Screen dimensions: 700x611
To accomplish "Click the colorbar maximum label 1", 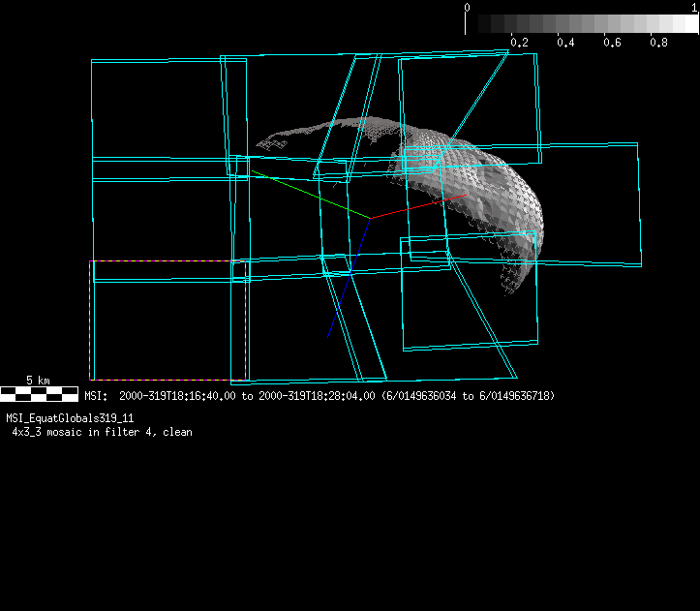I will click(x=694, y=7).
